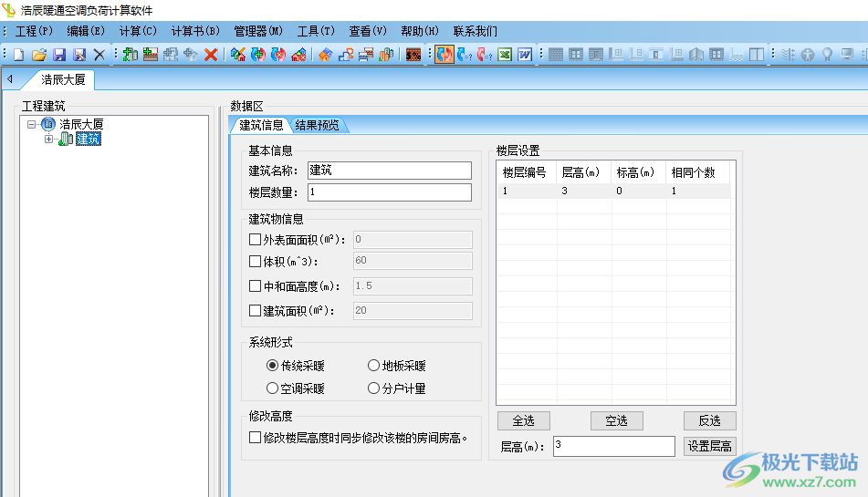Select the 传统采暖 radio button

pyautogui.click(x=272, y=366)
